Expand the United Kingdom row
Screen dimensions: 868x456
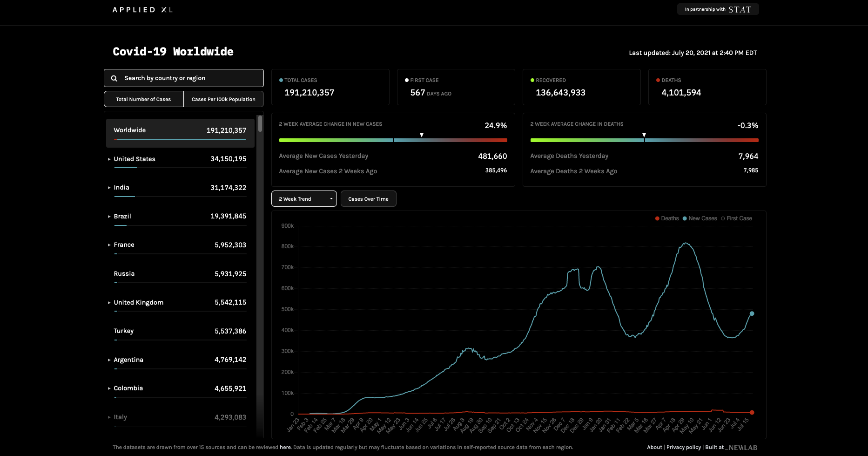click(109, 303)
